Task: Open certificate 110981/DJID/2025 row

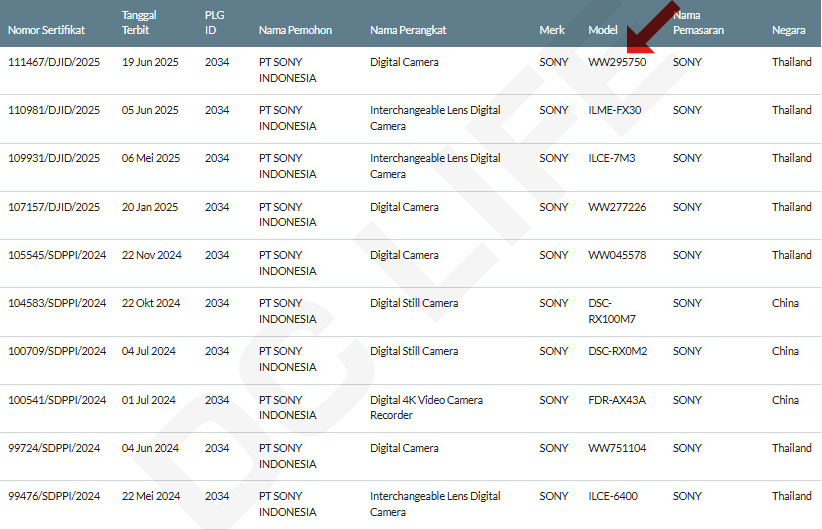Action: point(54,110)
